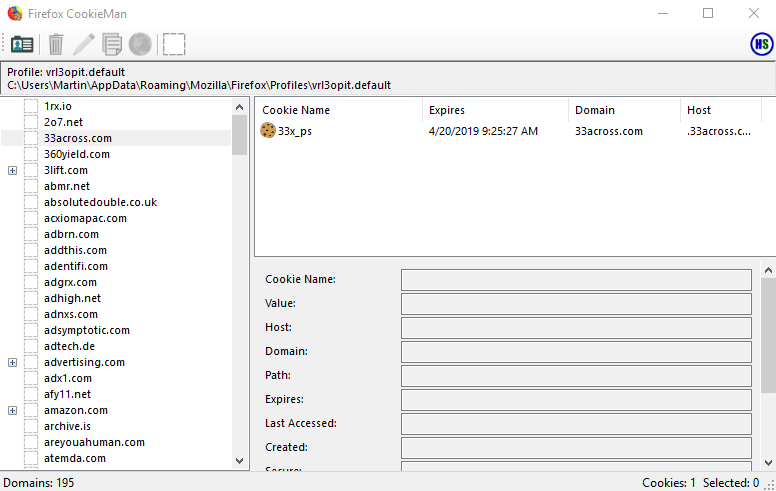776x491 pixels.
Task: Click into the Created field
Action: pos(576,448)
